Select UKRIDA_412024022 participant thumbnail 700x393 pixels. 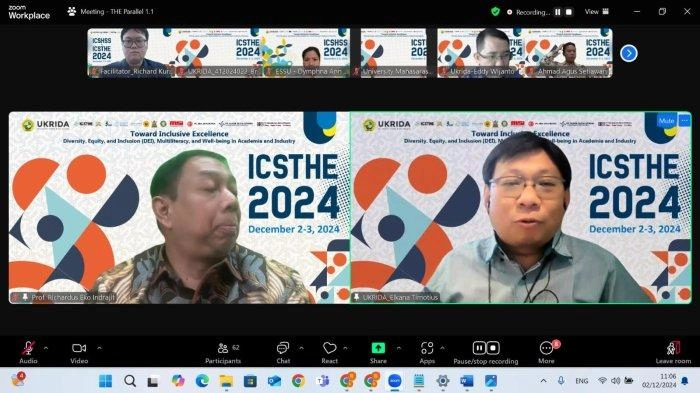[x=217, y=53]
